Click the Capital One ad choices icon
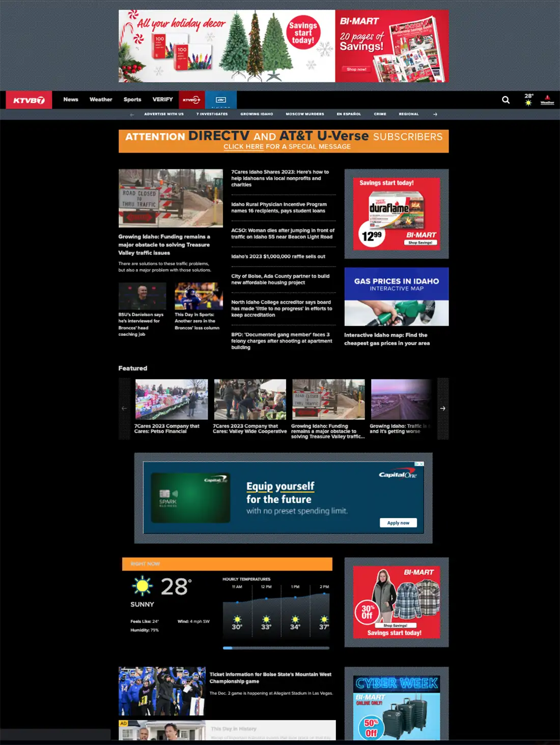The height and width of the screenshot is (745, 560). [419, 464]
